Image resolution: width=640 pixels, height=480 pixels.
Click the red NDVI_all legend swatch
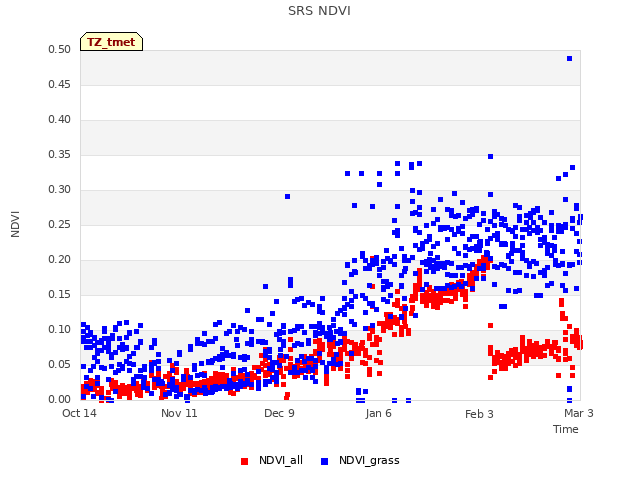pyautogui.click(x=244, y=461)
